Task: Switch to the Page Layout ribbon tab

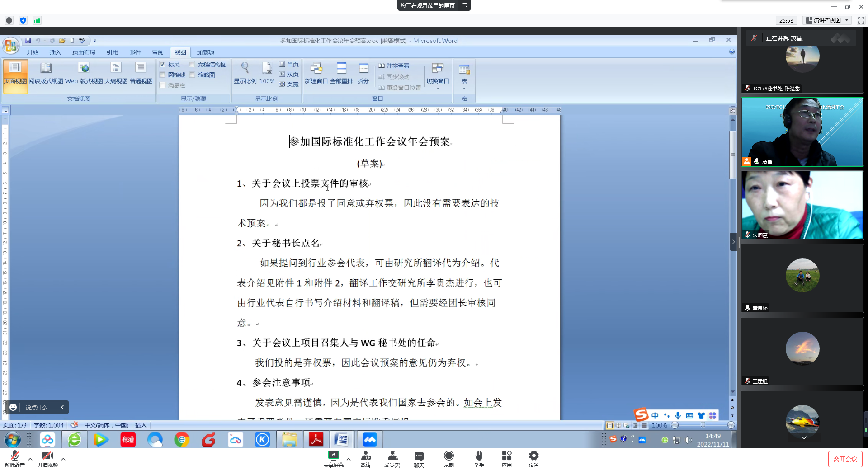Action: pyautogui.click(x=84, y=52)
